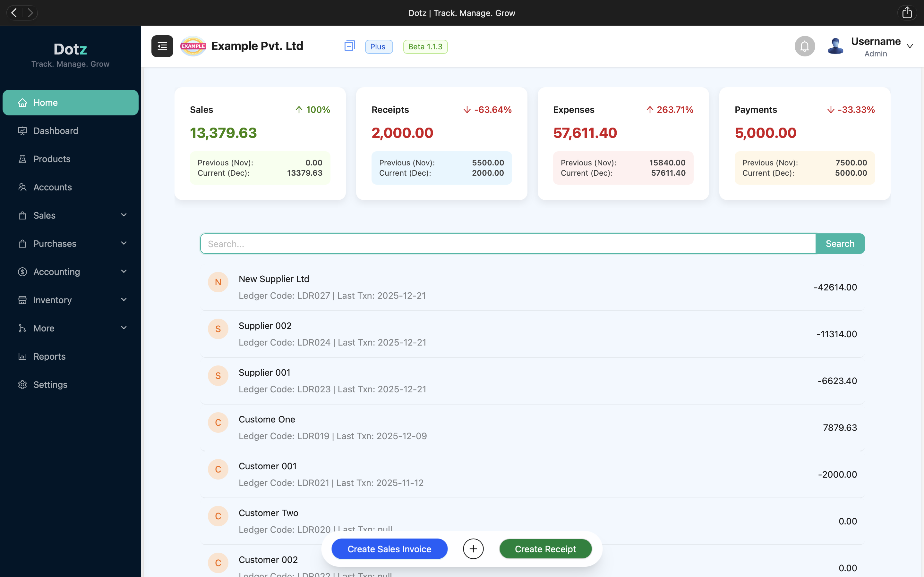
Task: Click the Create Receipt button
Action: point(545,549)
